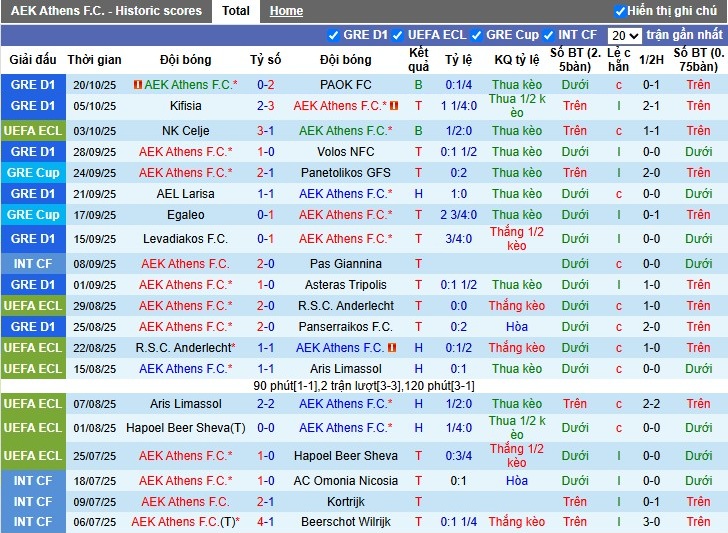This screenshot has height=533, width=728.
Task: Click AEK Athens F.C.(T) link on 06/07/25
Action: coord(186,522)
